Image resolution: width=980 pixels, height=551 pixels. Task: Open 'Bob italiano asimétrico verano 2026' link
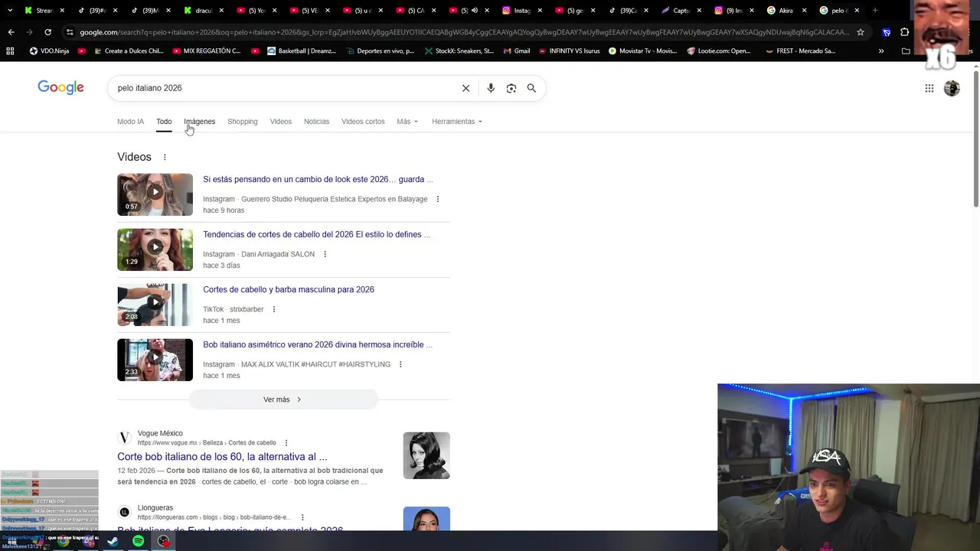click(318, 344)
